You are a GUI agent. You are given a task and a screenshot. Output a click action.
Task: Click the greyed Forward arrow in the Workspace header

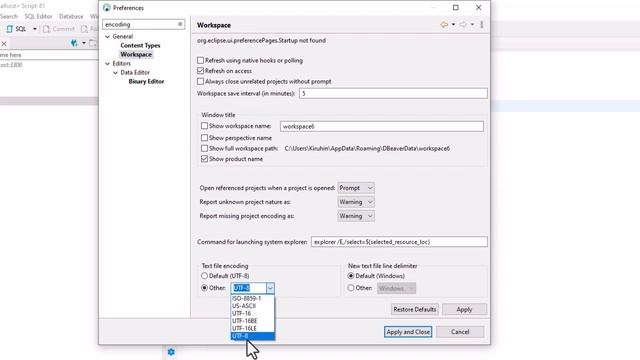pyautogui.click(x=463, y=24)
